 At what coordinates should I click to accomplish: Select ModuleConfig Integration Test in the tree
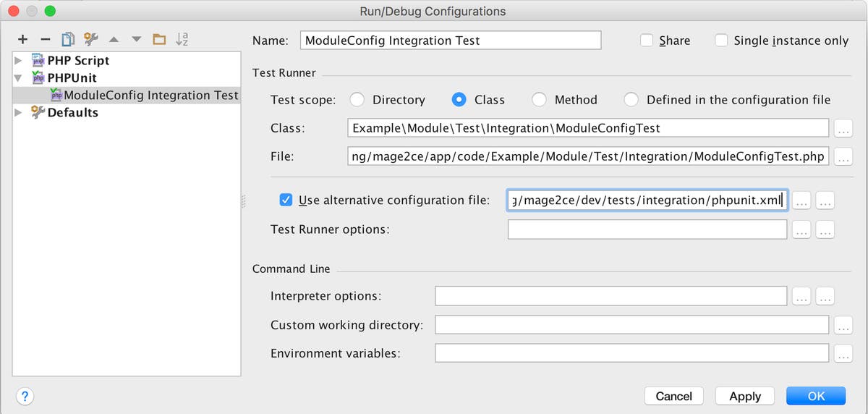150,96
